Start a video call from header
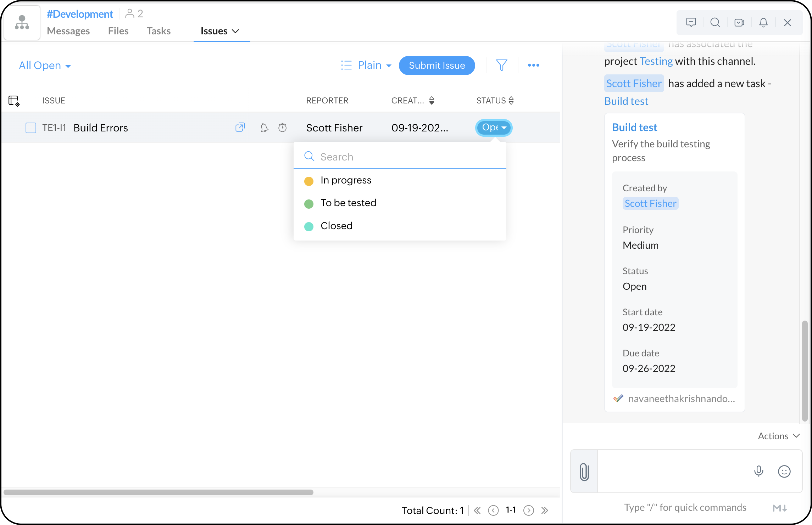 739,23
